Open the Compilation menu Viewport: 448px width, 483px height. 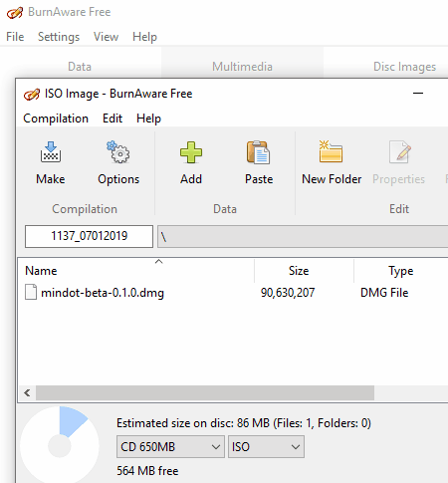tap(56, 119)
